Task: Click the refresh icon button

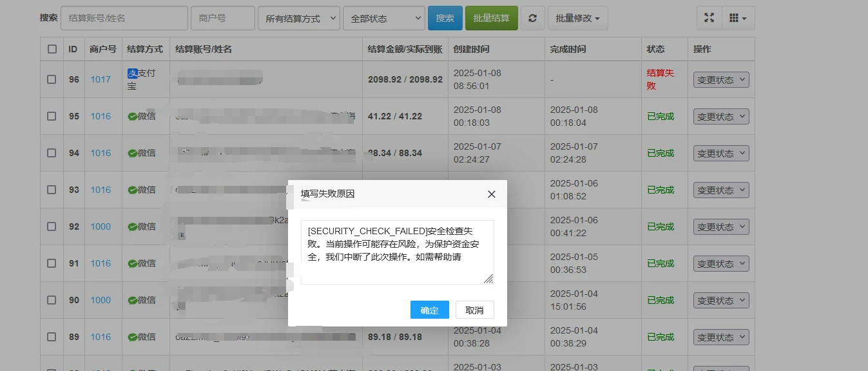Action: coord(532,18)
